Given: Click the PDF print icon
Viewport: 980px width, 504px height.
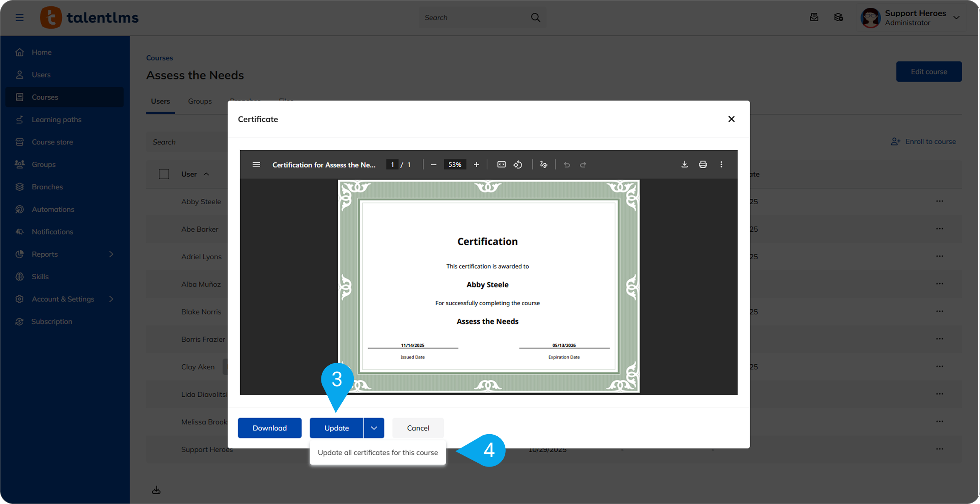Looking at the screenshot, I should tap(703, 164).
